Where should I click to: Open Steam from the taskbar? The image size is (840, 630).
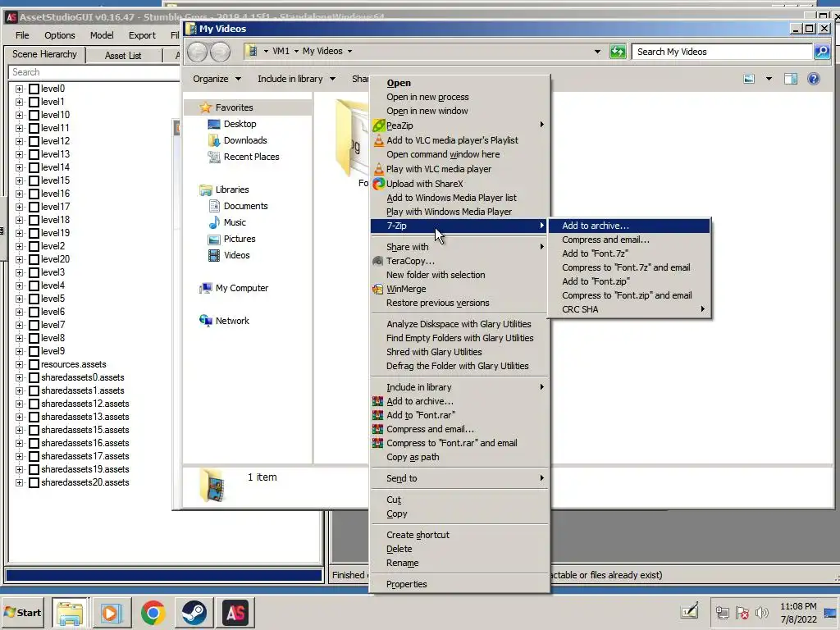point(194,612)
